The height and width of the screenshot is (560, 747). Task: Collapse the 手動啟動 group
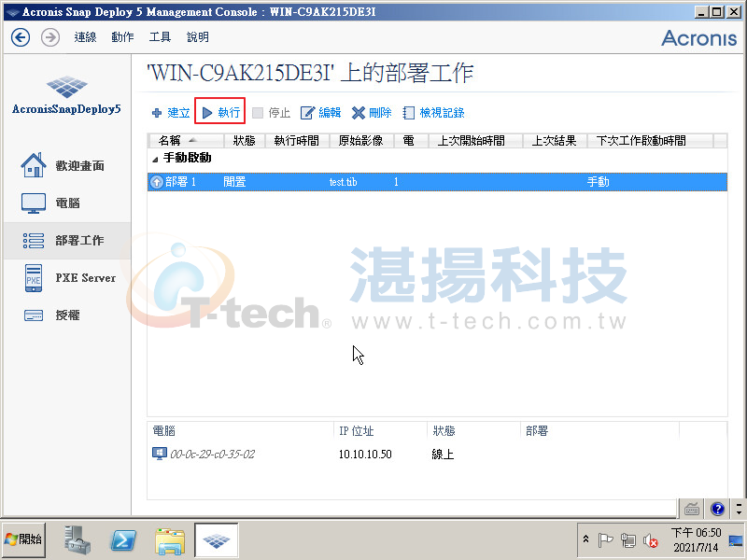(155, 160)
